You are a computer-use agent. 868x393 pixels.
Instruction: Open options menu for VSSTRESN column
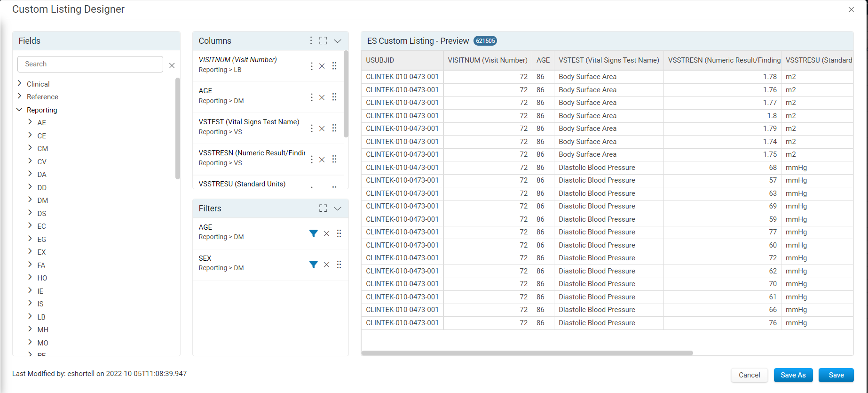click(311, 160)
